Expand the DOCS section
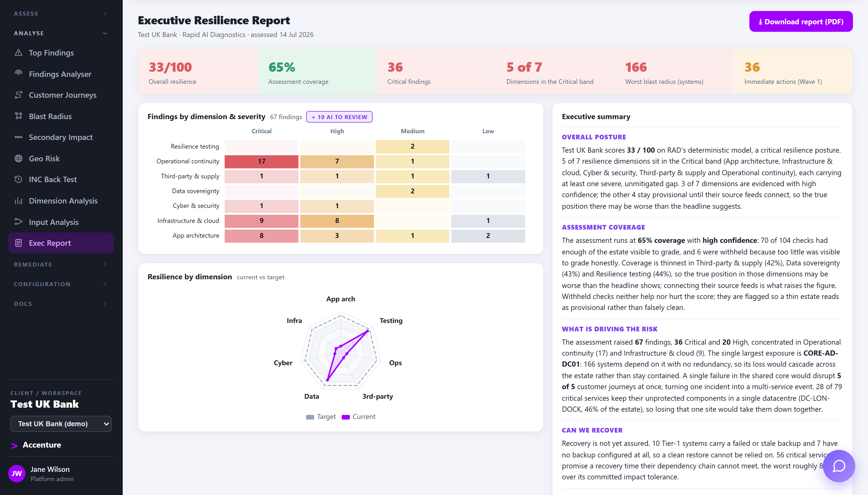 coord(60,304)
